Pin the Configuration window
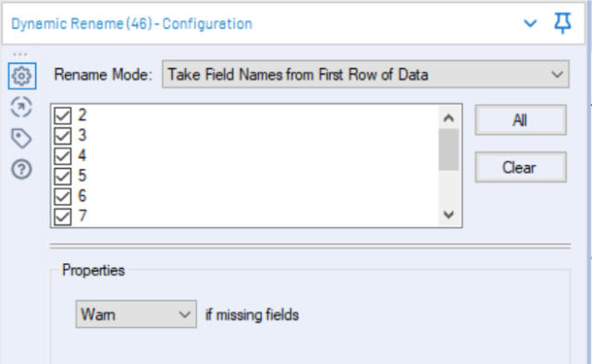The height and width of the screenshot is (364, 592). [562, 23]
